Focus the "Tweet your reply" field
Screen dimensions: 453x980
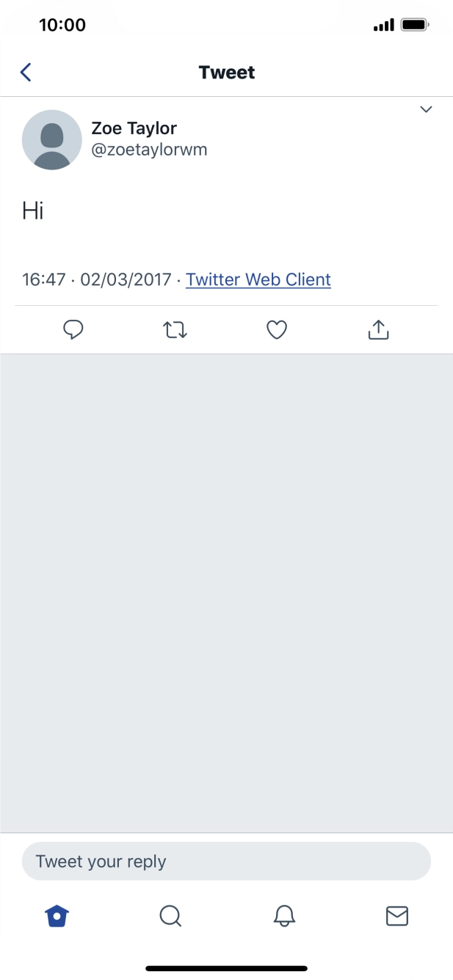coord(226,861)
